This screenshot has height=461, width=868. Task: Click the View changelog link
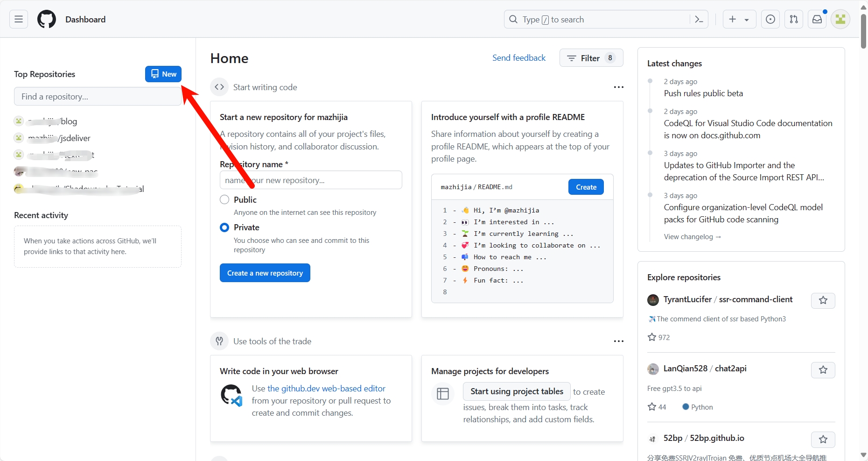pyautogui.click(x=693, y=237)
